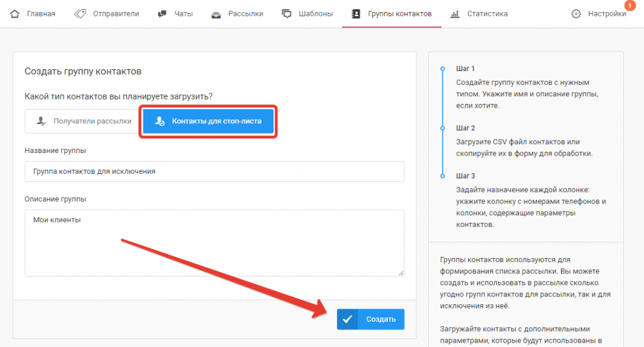644x347 pixels.
Task: Select the Группы контактов tab
Action: 392,14
